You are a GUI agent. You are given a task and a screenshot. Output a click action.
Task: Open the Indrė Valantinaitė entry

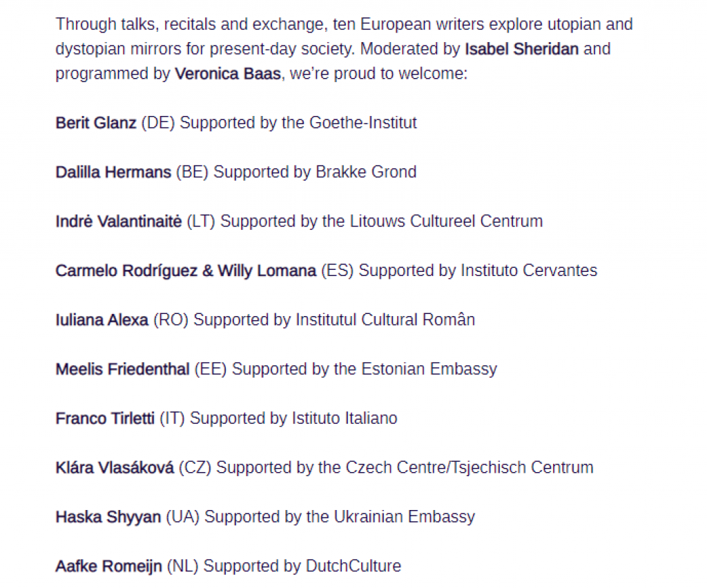119,222
